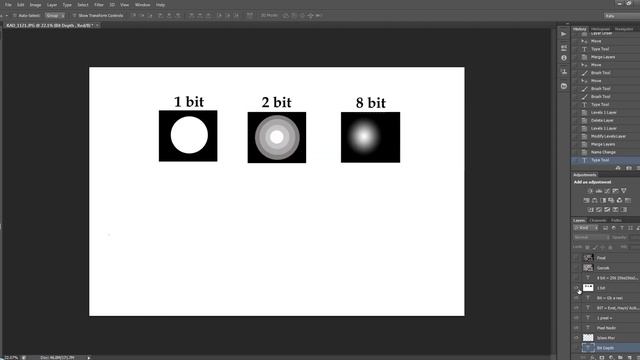This screenshot has width=640, height=360.
Task: Filter layers for adjustment layers
Action: 614,228
